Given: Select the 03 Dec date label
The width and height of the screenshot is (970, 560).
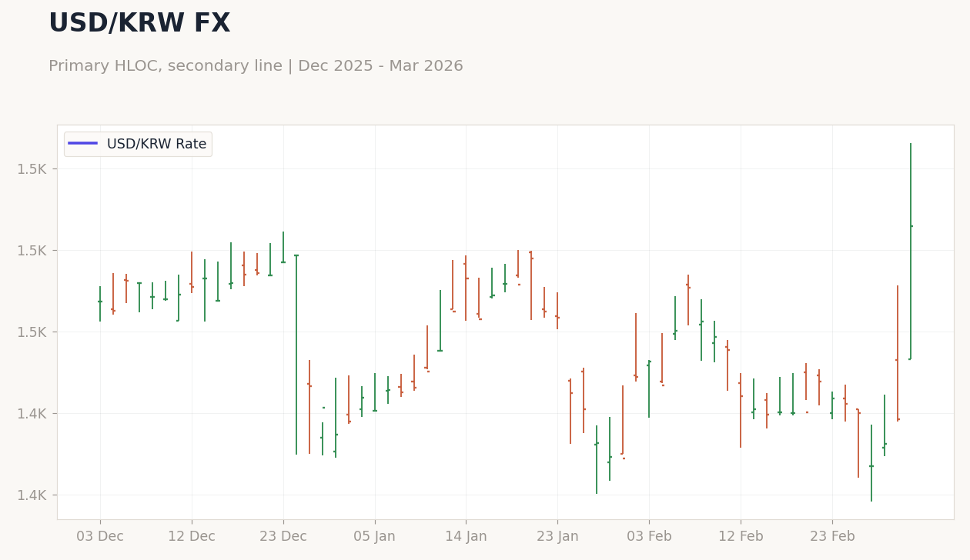Looking at the screenshot, I should tap(100, 536).
